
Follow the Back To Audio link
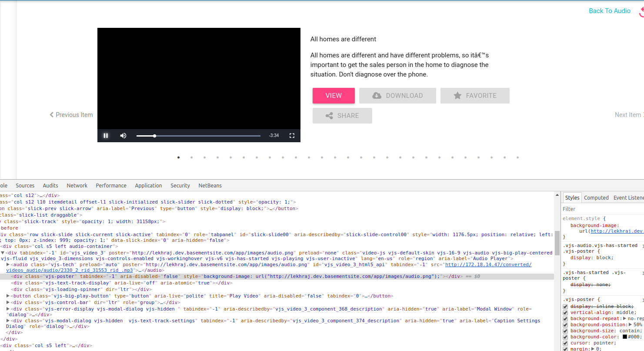(610, 10)
